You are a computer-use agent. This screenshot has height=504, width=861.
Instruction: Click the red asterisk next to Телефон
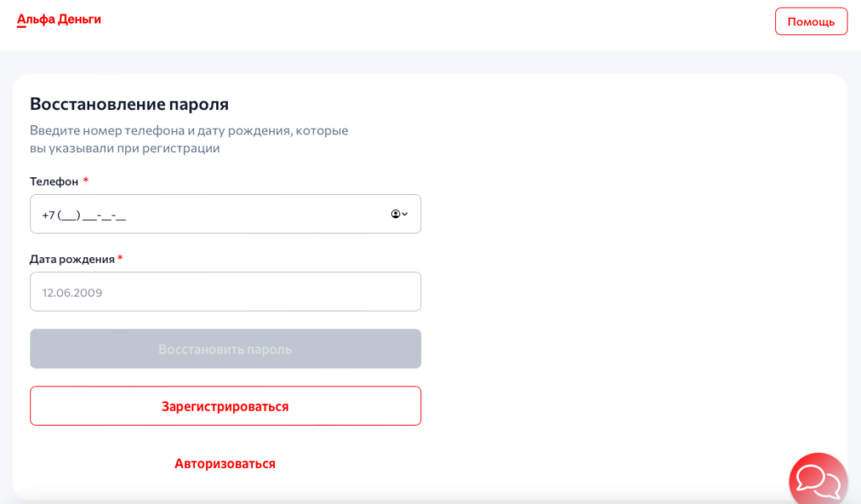tap(87, 179)
